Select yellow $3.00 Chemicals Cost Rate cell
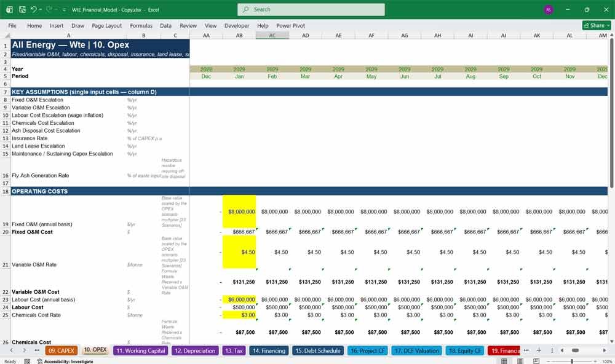Image resolution: width=615 pixels, height=364 pixels. (x=239, y=315)
